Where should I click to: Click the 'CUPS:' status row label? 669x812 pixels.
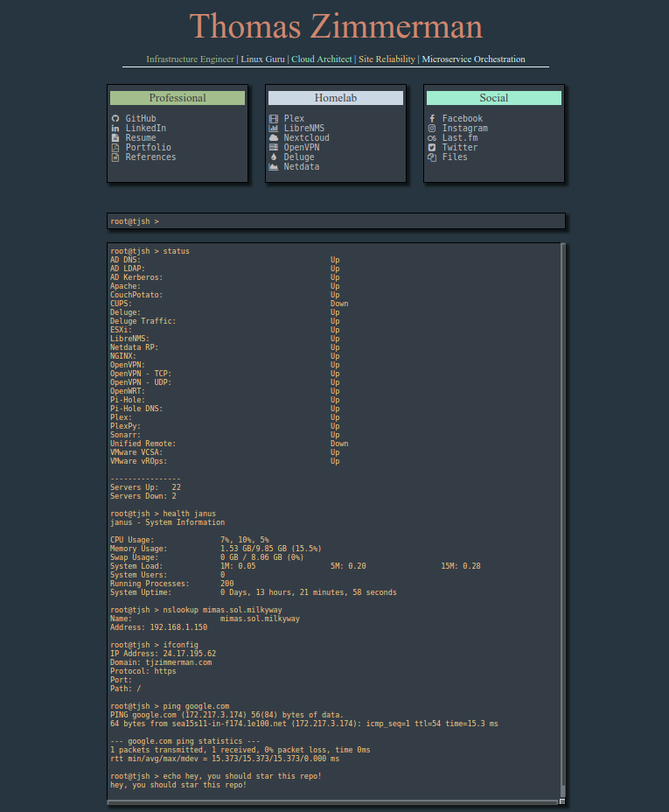coord(121,304)
